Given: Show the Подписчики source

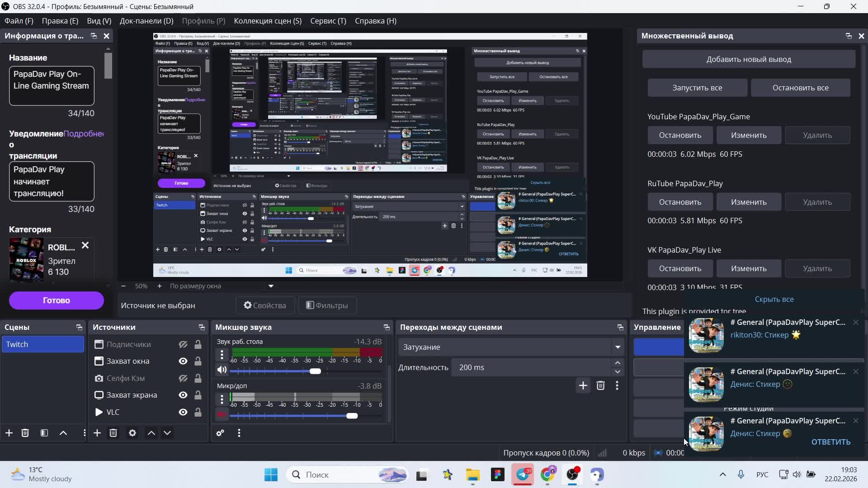Looking at the screenshot, I should pyautogui.click(x=183, y=344).
